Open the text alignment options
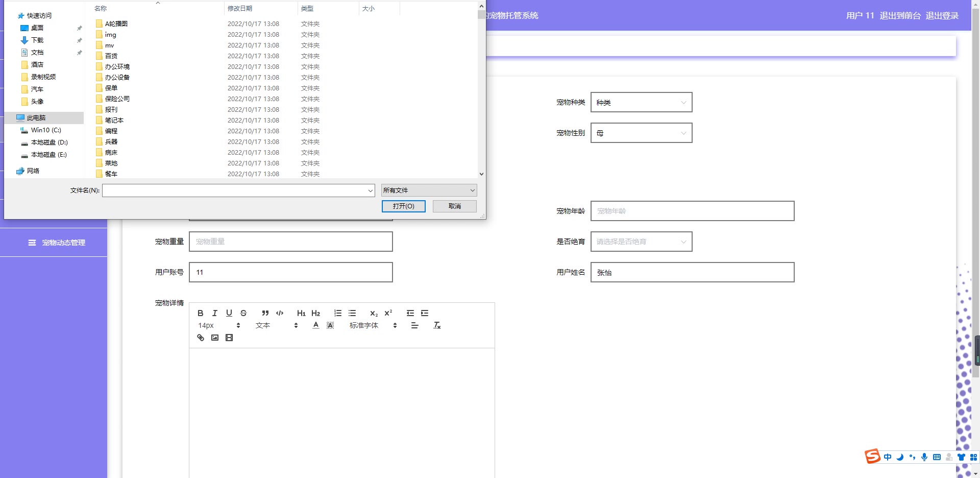Screen dimensions: 980x478 415,325
